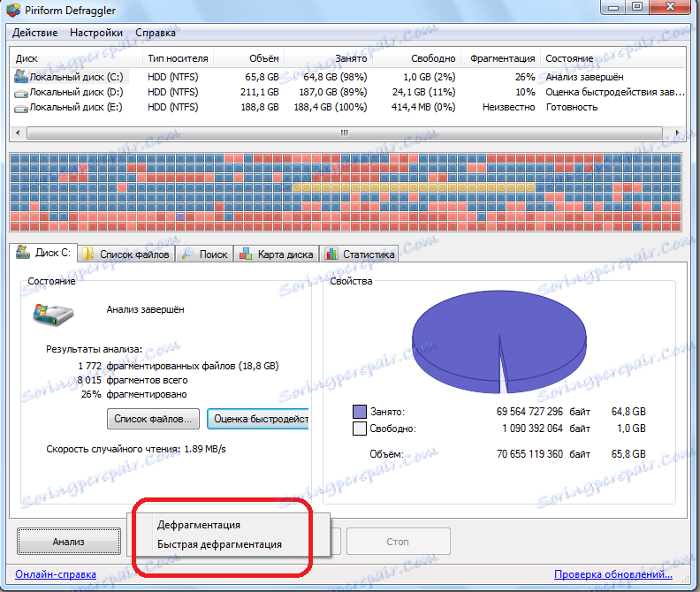Viewport: 700px width, 592px height.
Task: Click the Список файлов... button
Action: point(153,419)
